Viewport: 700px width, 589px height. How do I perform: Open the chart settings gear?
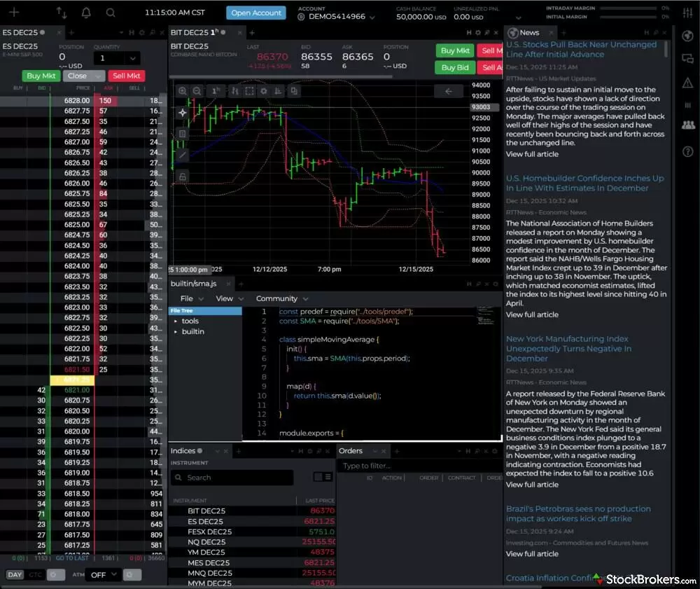(262, 90)
